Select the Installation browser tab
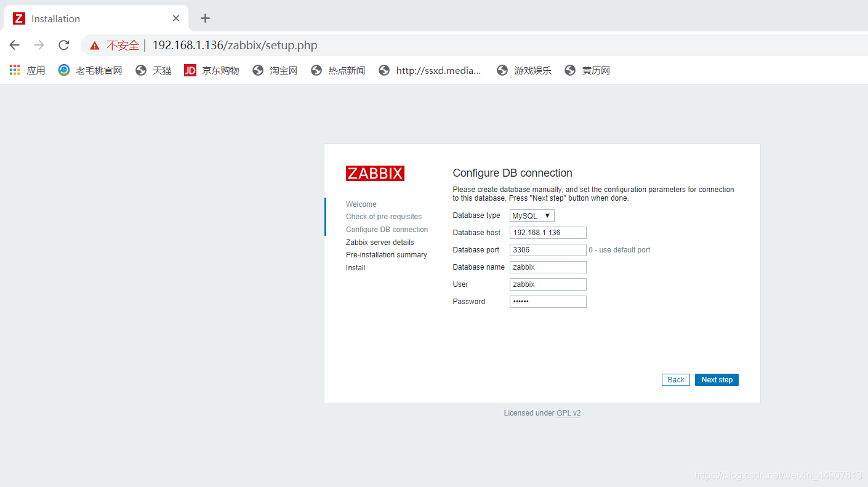 click(95, 18)
